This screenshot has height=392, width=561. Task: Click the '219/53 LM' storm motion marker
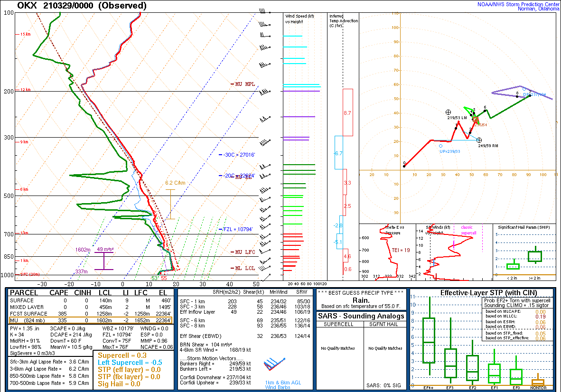448,112
